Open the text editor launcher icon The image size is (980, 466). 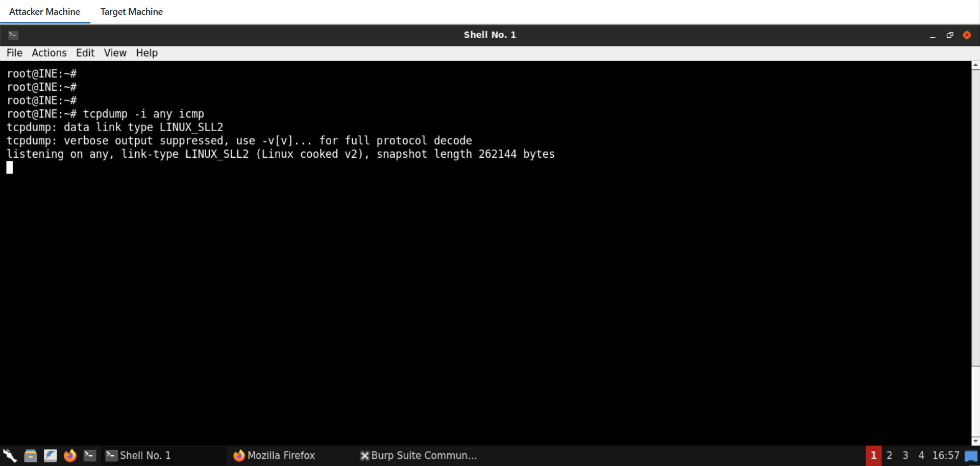(50, 455)
